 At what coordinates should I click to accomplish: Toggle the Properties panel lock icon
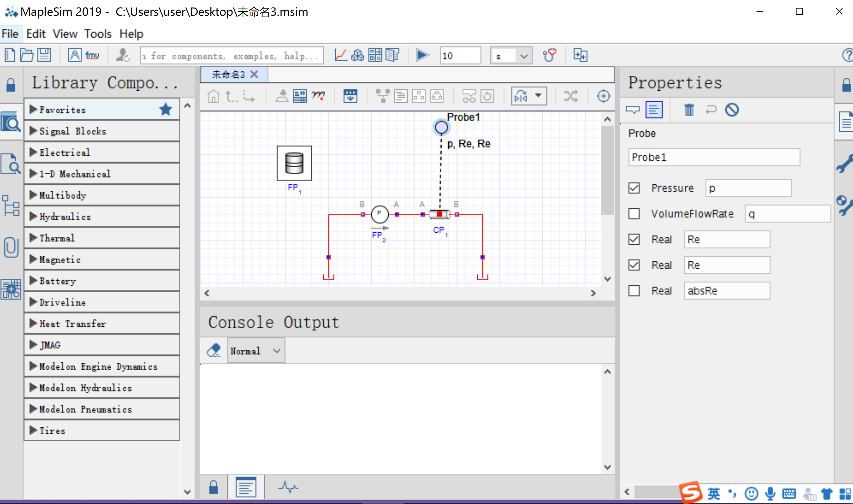tap(847, 85)
